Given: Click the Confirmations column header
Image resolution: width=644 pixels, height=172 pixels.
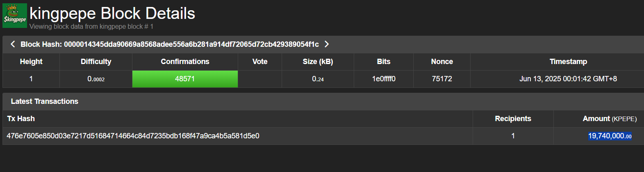Looking at the screenshot, I should [x=185, y=62].
